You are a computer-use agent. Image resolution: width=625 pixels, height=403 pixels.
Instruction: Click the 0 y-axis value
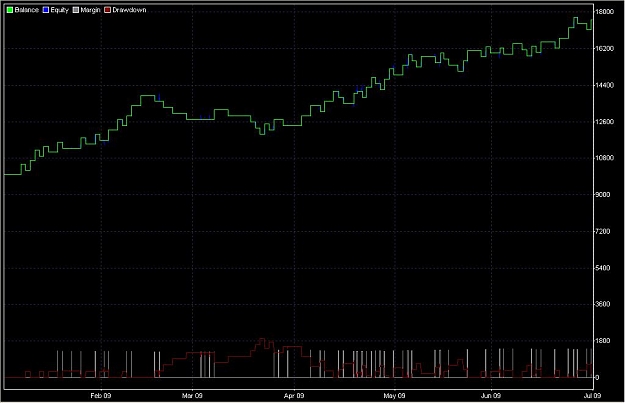tap(597, 377)
